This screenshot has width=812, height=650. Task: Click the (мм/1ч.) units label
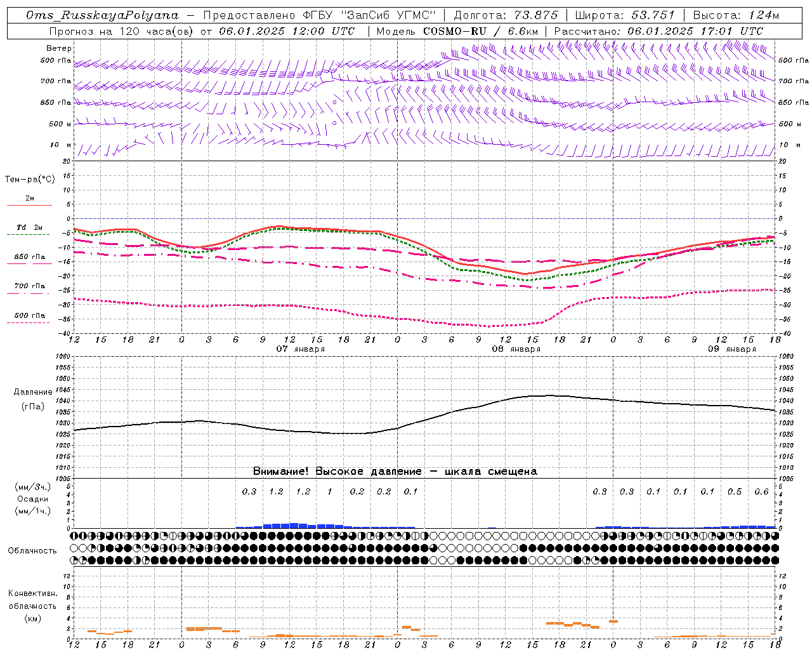[x=32, y=511]
